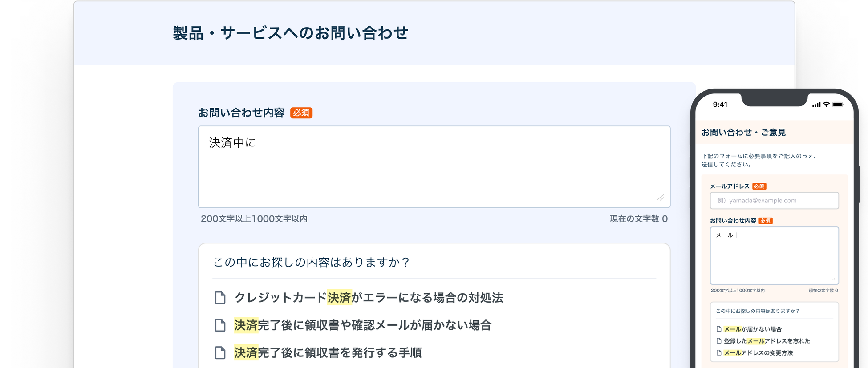This screenshot has width=868, height=368.
Task: Click document icon next to 登録したメールアドレスを忘れた
Action: click(x=719, y=341)
